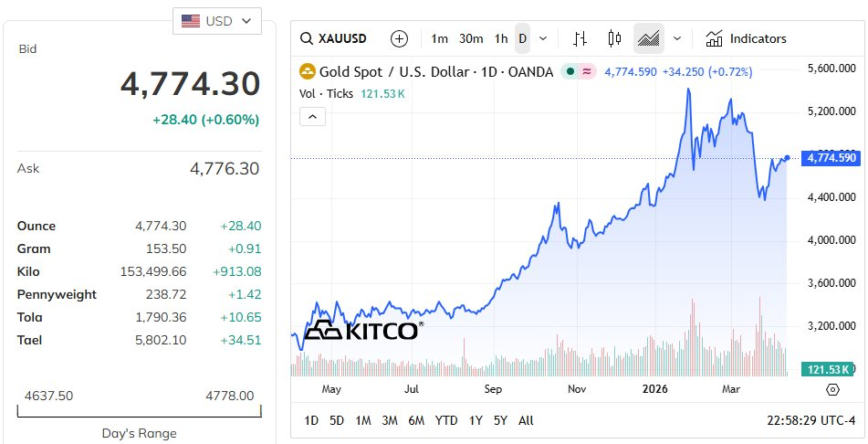868x444 pixels.
Task: Select the Area chart style
Action: tap(649, 38)
